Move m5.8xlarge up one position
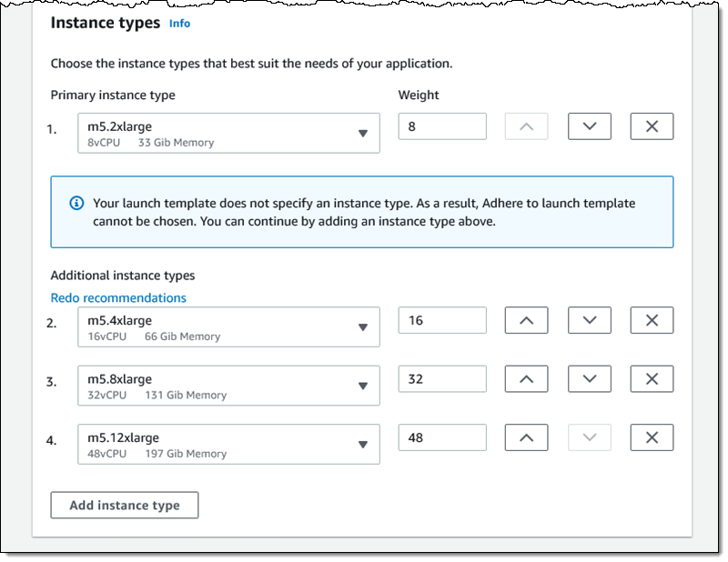 coord(526,379)
